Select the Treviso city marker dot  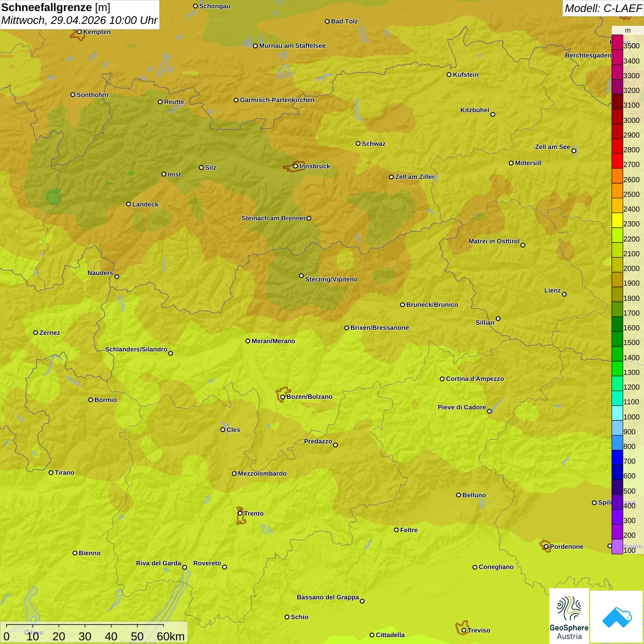tap(464, 630)
